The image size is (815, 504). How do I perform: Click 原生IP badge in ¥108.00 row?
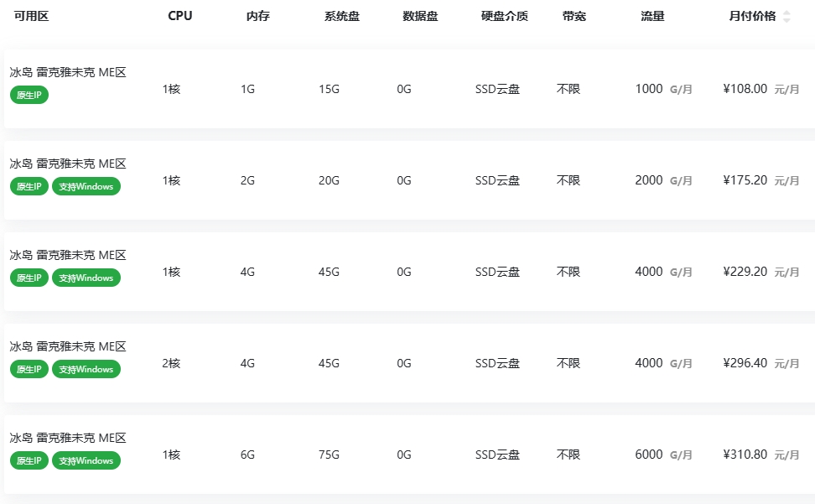(x=29, y=95)
